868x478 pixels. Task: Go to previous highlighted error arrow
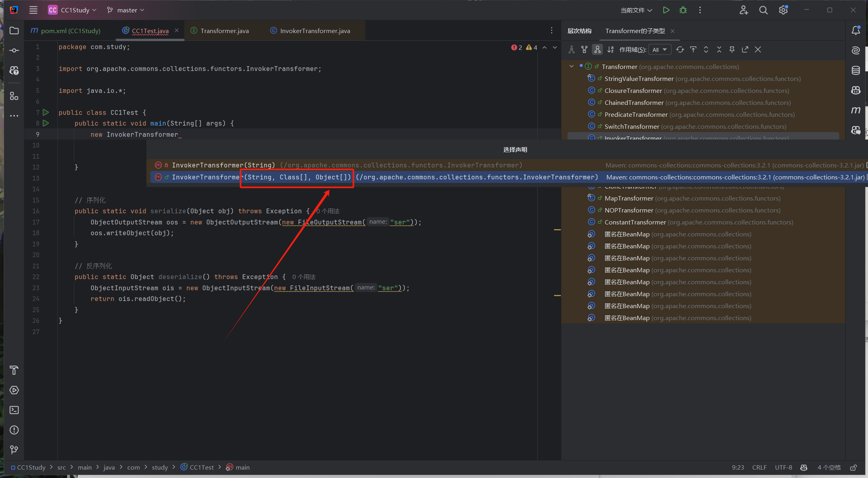pos(544,47)
